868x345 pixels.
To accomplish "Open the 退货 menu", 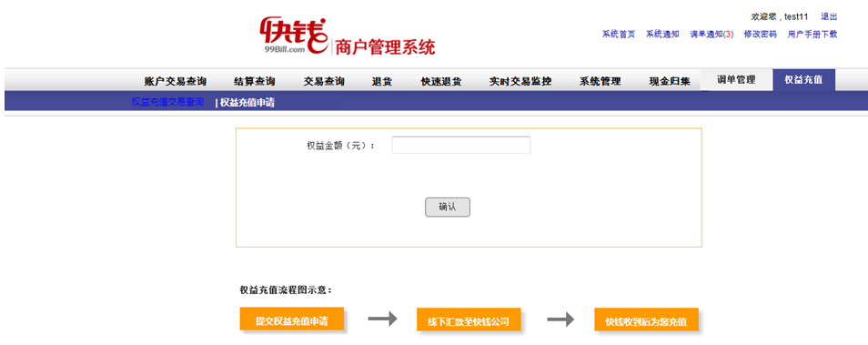I will point(382,81).
